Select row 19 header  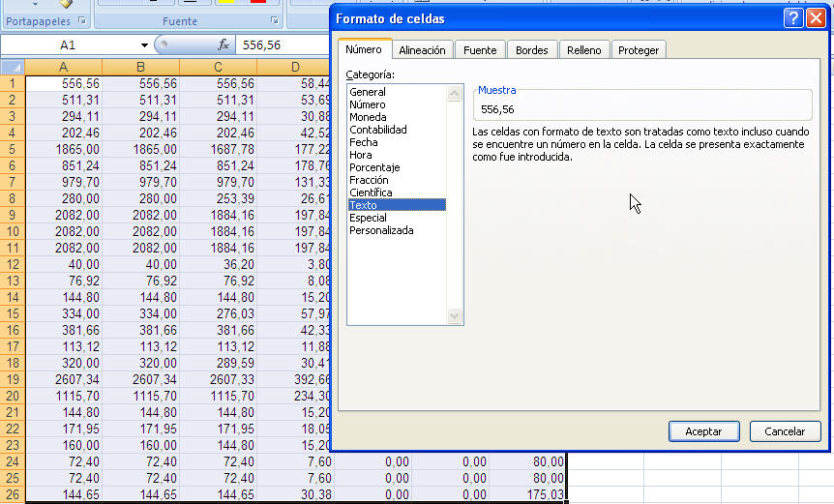(13, 379)
